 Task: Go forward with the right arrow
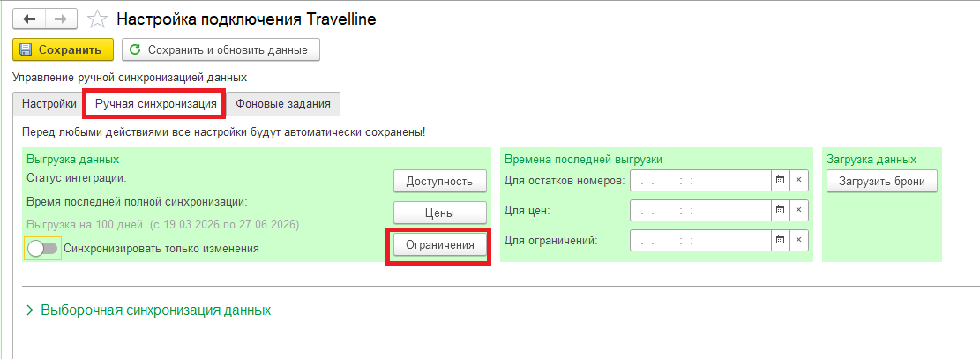[60, 19]
